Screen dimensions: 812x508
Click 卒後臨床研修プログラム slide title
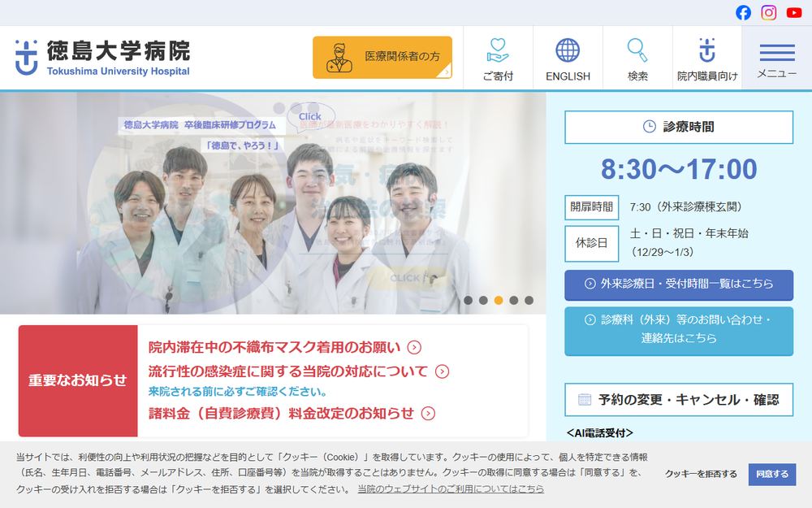click(x=230, y=125)
